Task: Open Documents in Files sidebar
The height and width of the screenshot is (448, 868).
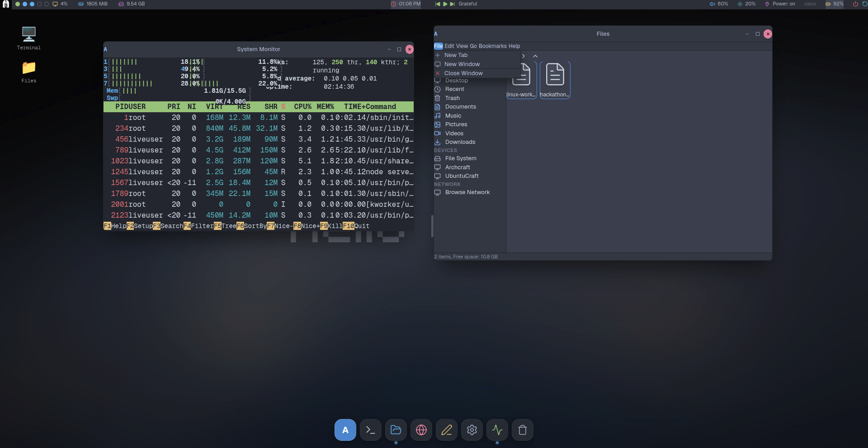Action: 469,107
